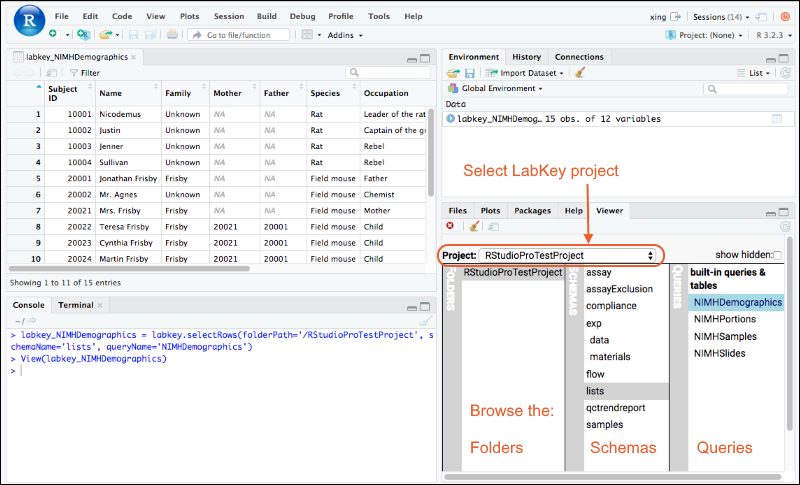This screenshot has width=800, height=485.
Task: Open the Import Dataset dropdown
Action: click(524, 73)
